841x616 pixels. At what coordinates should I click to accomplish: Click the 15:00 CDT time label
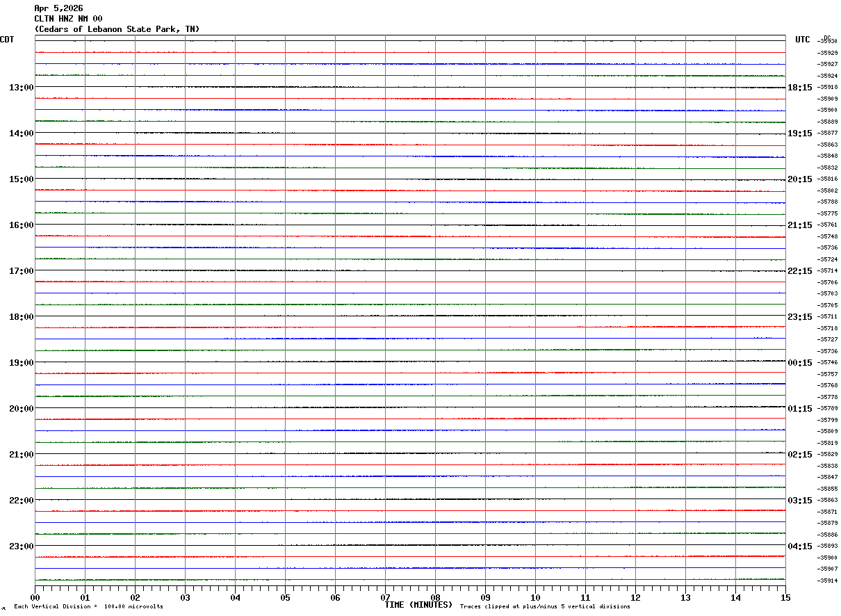21,179
